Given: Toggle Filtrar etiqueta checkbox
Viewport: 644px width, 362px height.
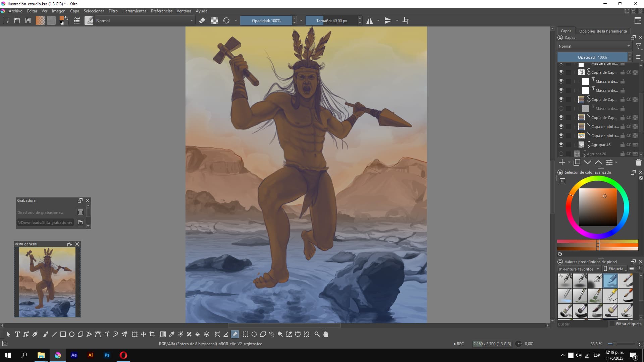Looking at the screenshot, I should 612,324.
